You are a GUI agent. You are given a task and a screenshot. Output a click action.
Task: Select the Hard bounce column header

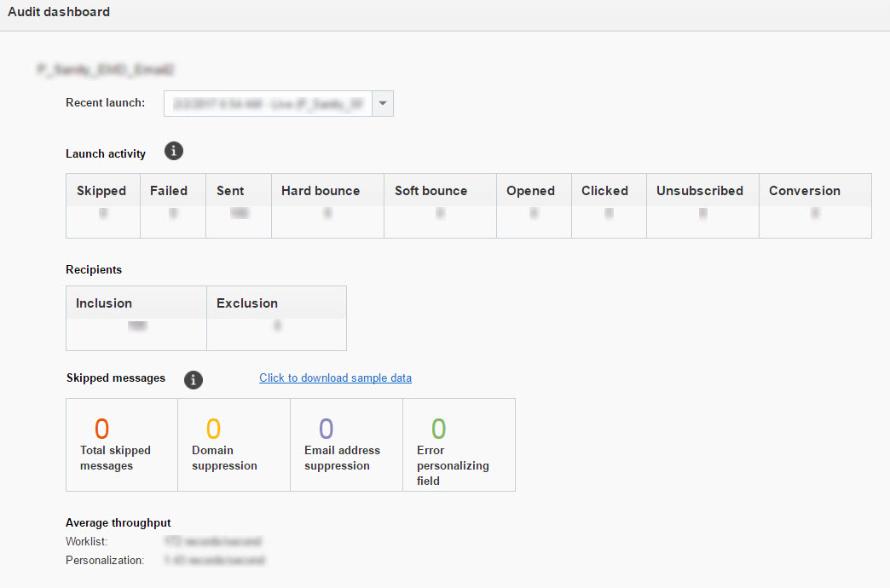pos(321,191)
